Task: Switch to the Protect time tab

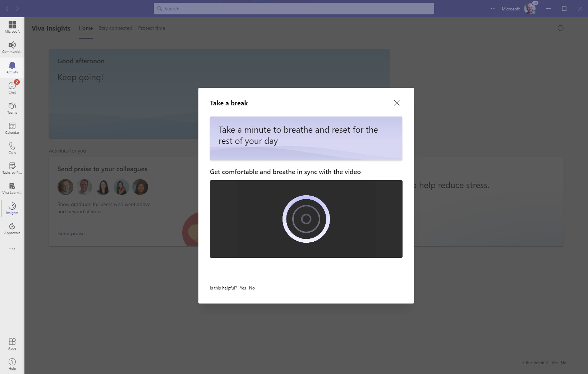Action: coord(152,28)
